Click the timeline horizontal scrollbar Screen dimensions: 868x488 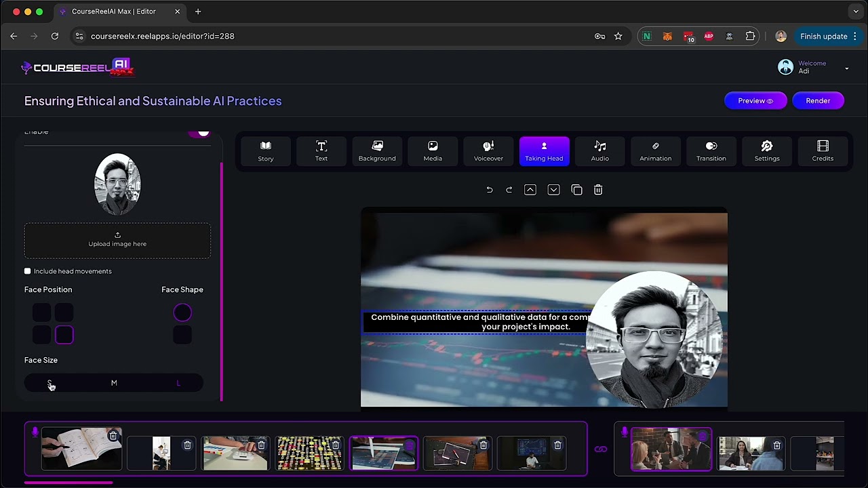click(68, 483)
